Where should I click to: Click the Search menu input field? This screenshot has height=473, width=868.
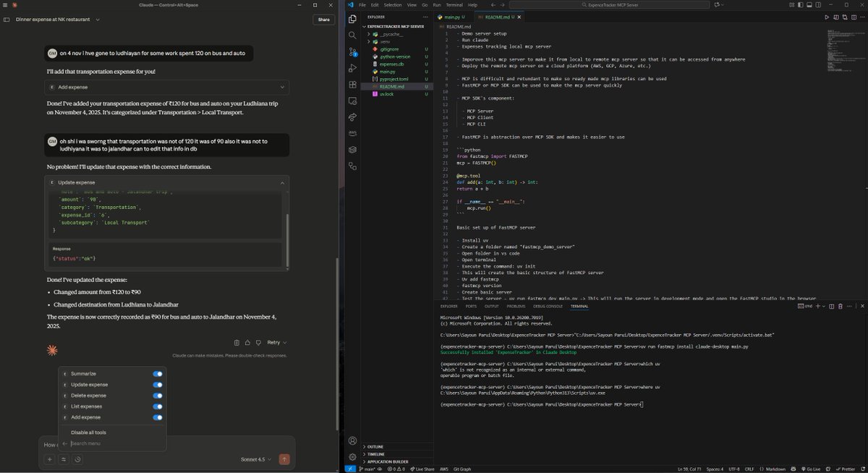pos(116,443)
